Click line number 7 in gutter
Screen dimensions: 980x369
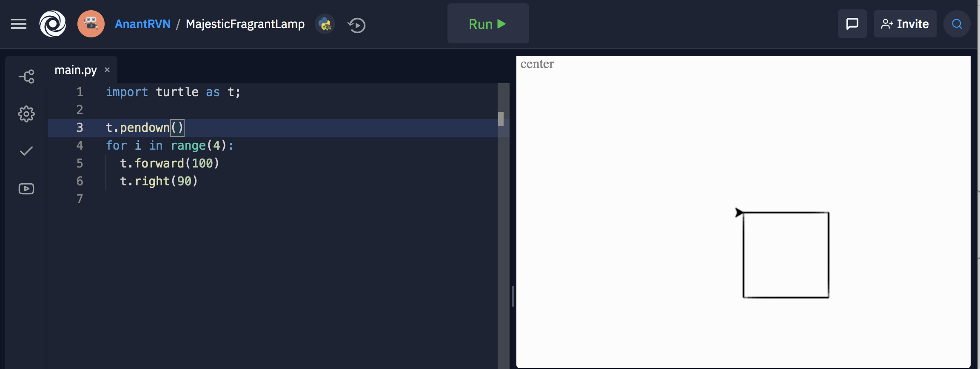(80, 199)
